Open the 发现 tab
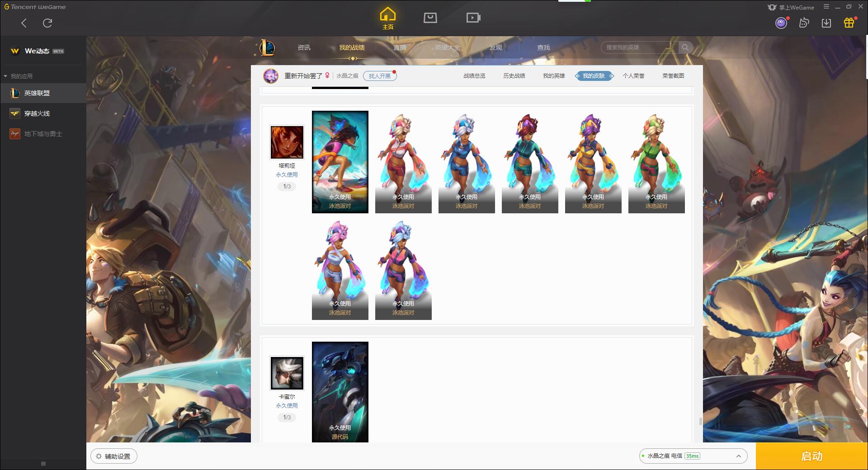 (x=495, y=47)
